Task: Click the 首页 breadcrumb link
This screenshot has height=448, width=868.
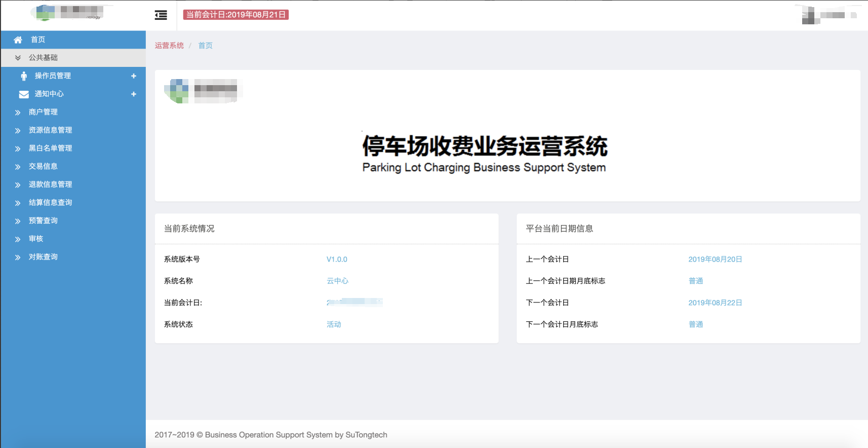Action: click(205, 46)
